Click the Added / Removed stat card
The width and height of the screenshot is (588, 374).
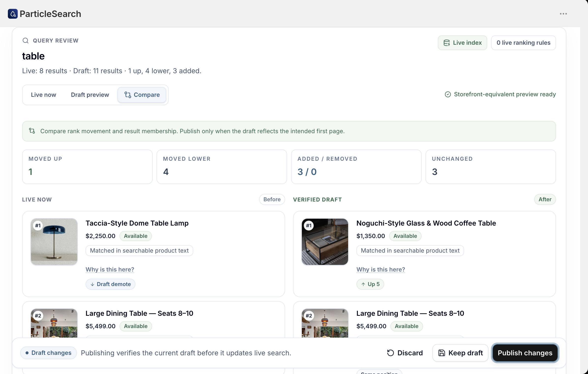click(x=356, y=167)
